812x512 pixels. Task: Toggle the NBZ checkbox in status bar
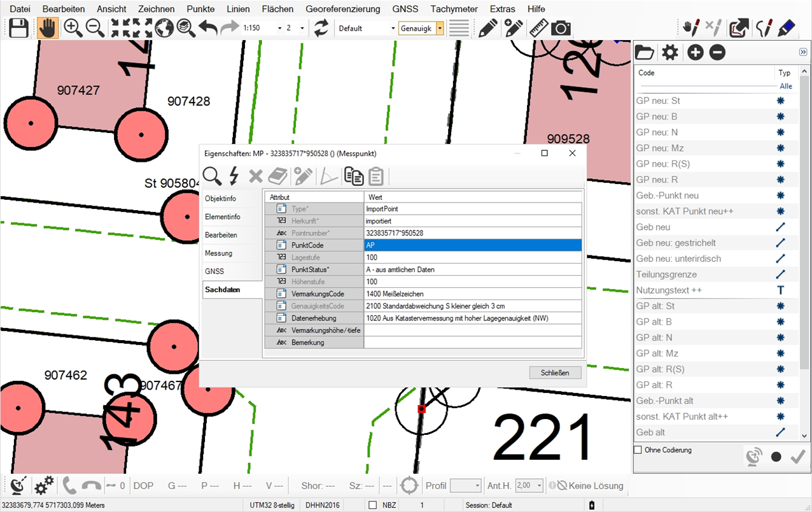coord(373,505)
